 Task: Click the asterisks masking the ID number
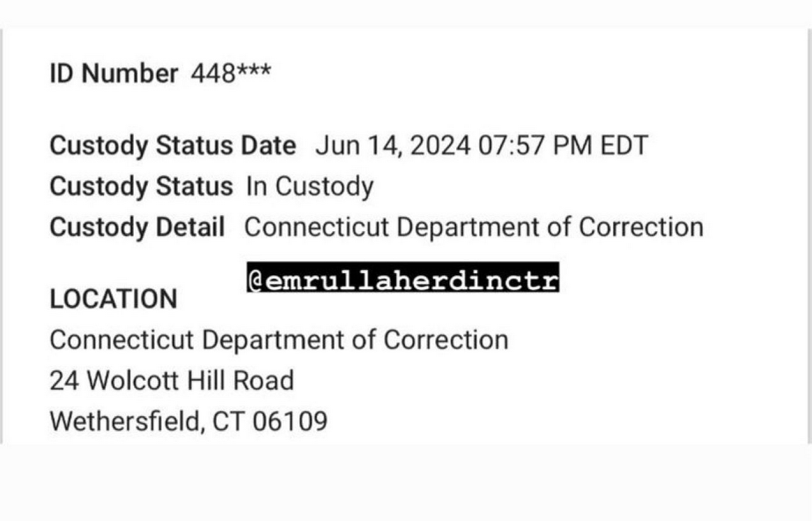254,72
